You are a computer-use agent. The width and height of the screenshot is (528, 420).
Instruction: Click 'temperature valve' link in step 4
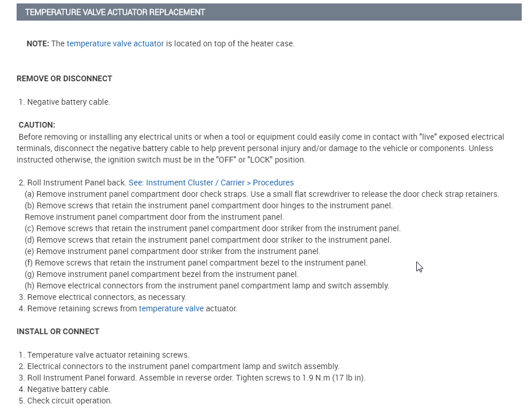coord(171,308)
